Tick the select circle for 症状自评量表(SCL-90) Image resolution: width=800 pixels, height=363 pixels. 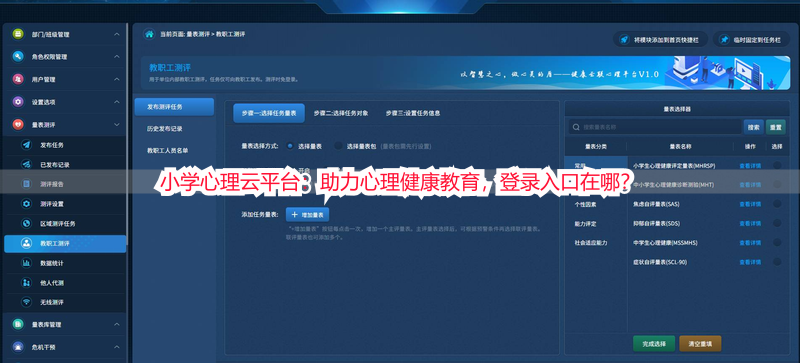[777, 262]
